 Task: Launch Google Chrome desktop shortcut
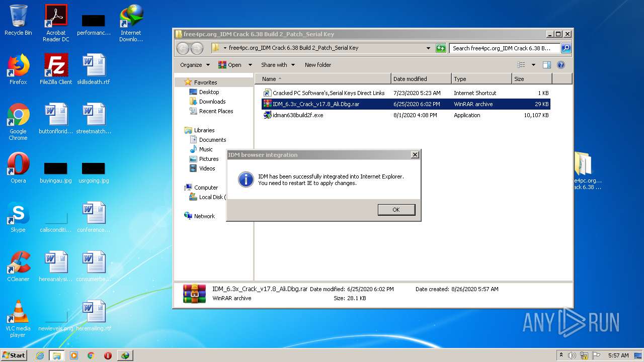[18, 122]
